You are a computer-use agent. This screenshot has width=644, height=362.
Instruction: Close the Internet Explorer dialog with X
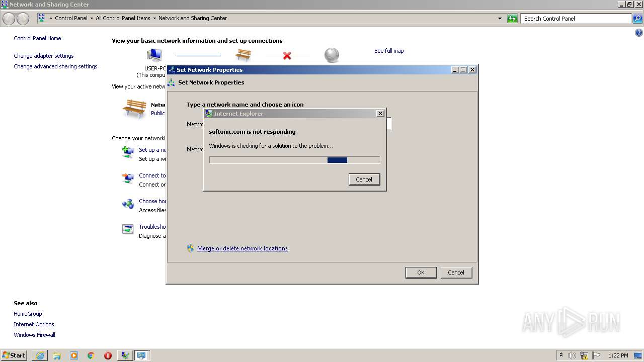pyautogui.click(x=380, y=114)
